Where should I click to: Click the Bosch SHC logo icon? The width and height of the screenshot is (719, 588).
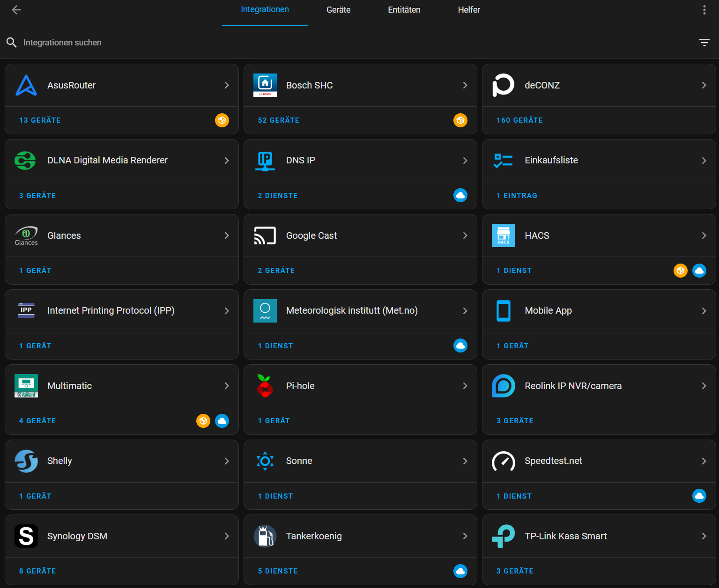click(x=265, y=85)
